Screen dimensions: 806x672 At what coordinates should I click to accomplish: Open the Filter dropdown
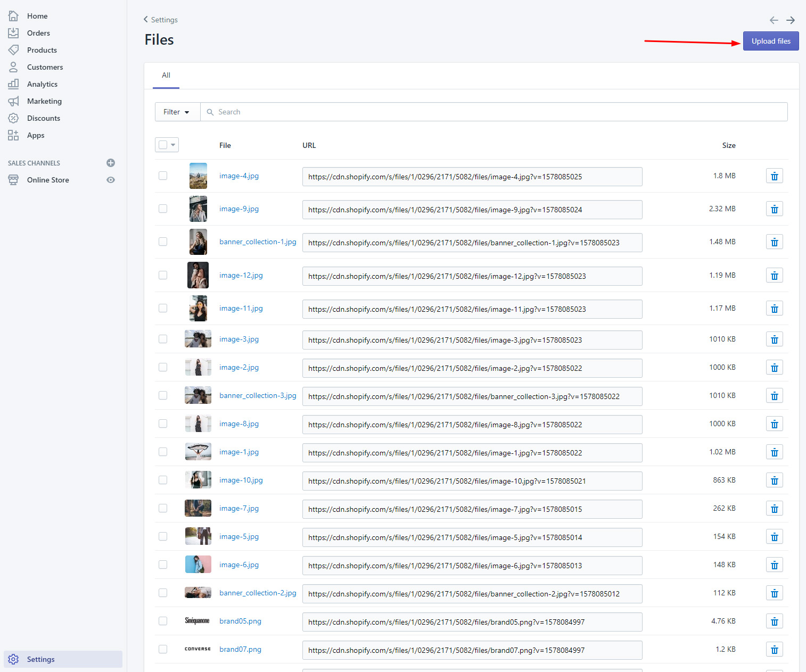pyautogui.click(x=177, y=112)
